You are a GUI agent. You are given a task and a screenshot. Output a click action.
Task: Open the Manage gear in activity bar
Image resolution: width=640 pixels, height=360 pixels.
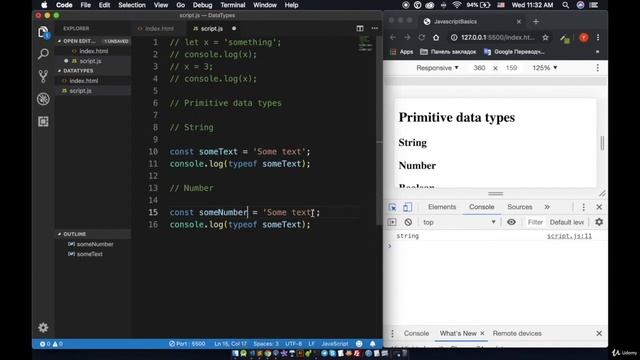tap(43, 327)
